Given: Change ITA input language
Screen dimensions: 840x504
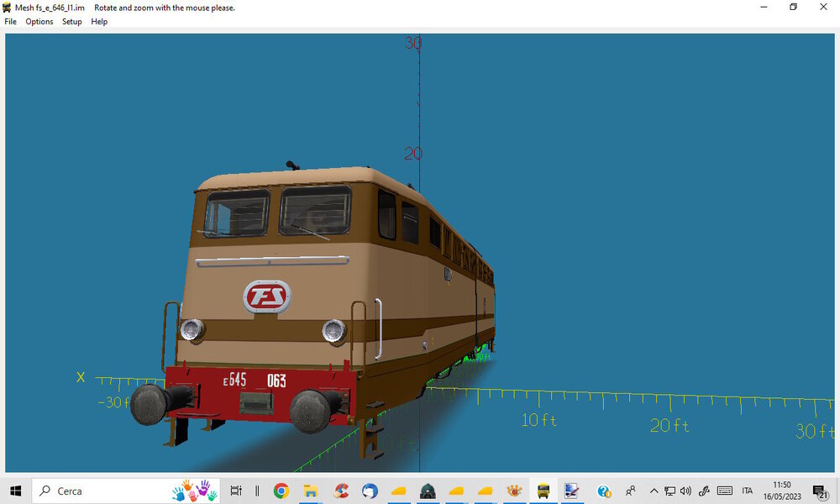Looking at the screenshot, I should click(748, 491).
